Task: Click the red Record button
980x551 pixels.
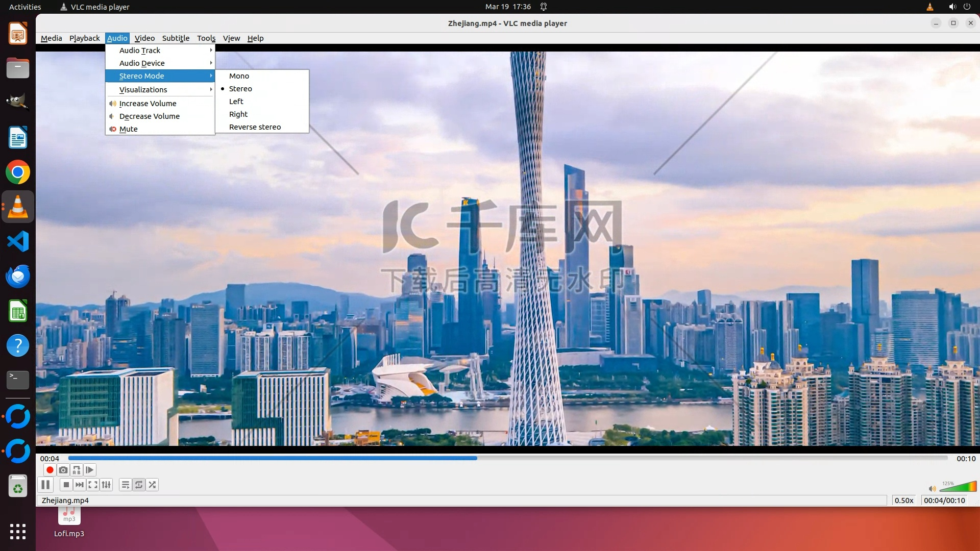Action: (50, 470)
